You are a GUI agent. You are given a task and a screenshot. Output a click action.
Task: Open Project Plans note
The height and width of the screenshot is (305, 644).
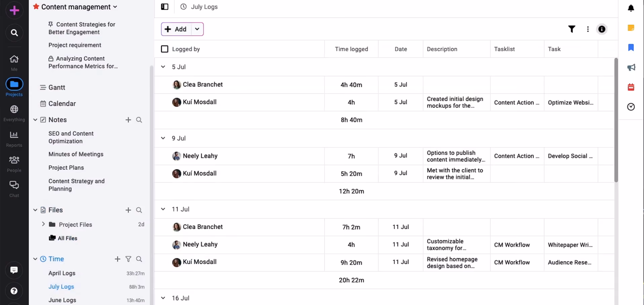click(66, 168)
